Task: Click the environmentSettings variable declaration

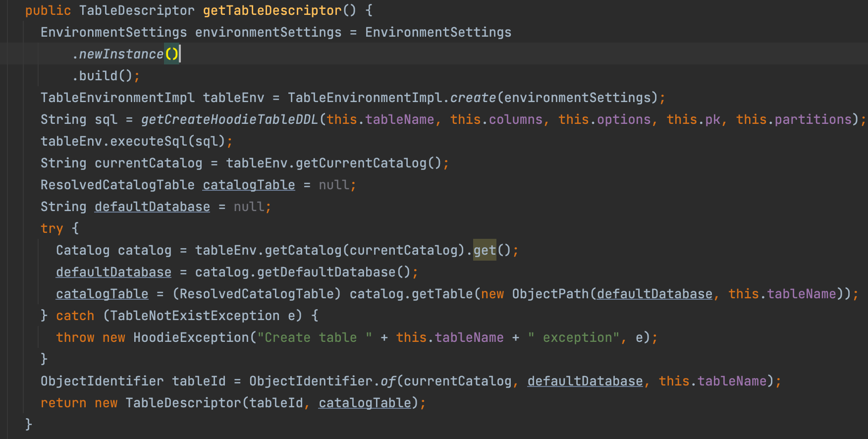Action: coord(269,32)
